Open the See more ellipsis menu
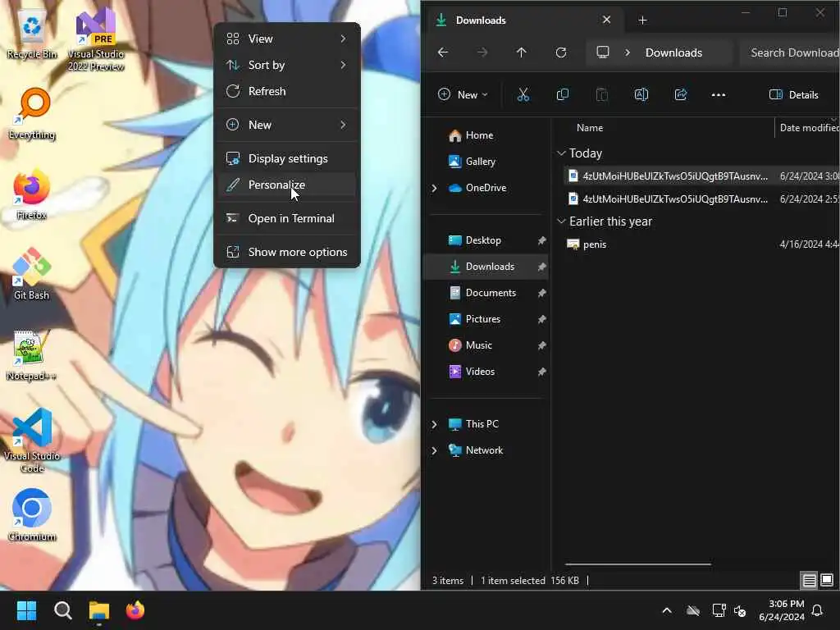Viewport: 840px width, 630px height. (719, 95)
